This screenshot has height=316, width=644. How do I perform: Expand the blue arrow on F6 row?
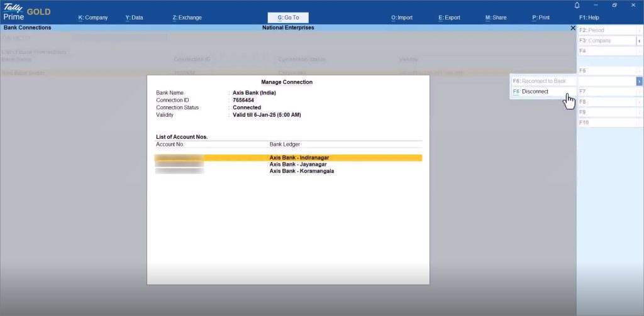tap(640, 81)
